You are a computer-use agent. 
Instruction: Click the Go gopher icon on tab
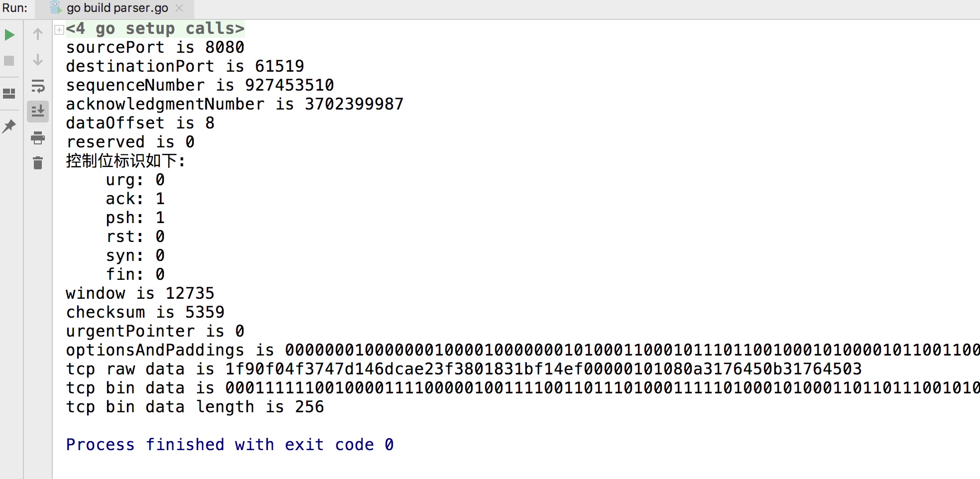pos(56,8)
